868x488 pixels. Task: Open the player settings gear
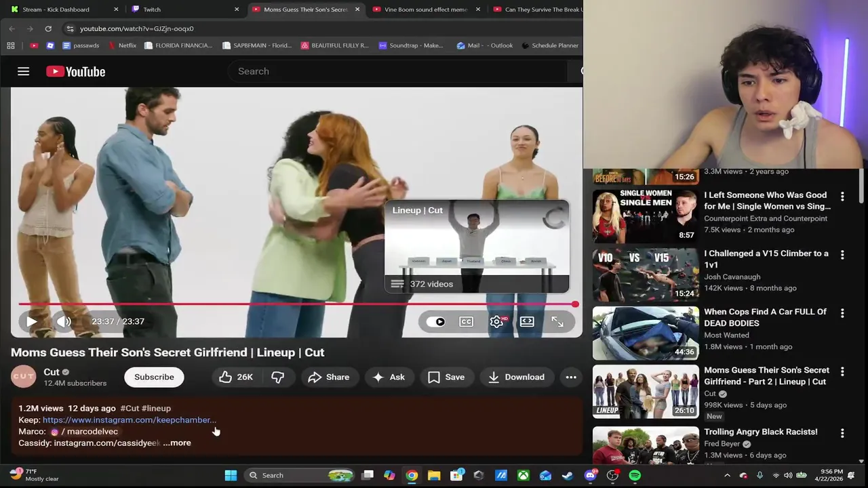[497, 322]
